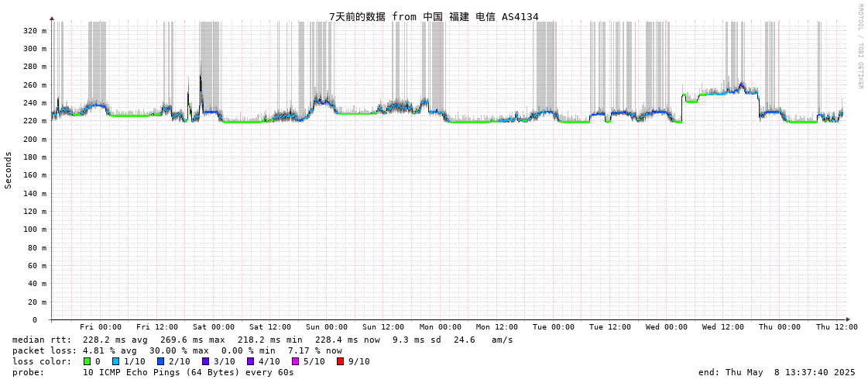Click the red 9/10 loss swatch

click(340, 361)
